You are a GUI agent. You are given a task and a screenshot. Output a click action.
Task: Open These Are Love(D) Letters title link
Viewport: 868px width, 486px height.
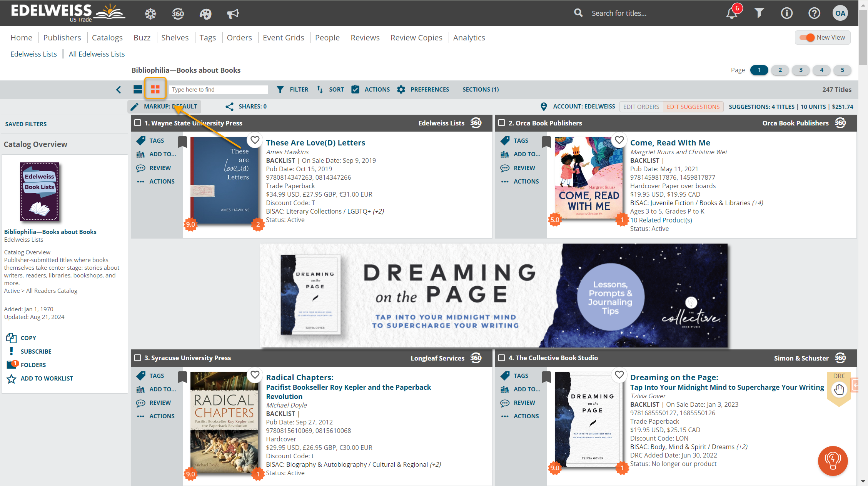(x=315, y=143)
